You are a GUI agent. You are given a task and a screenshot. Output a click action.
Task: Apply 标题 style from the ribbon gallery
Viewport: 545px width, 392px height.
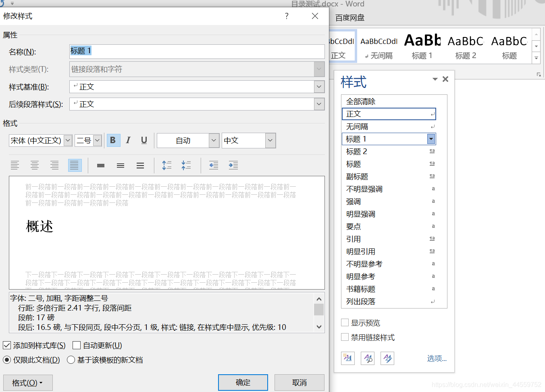pos(509,46)
